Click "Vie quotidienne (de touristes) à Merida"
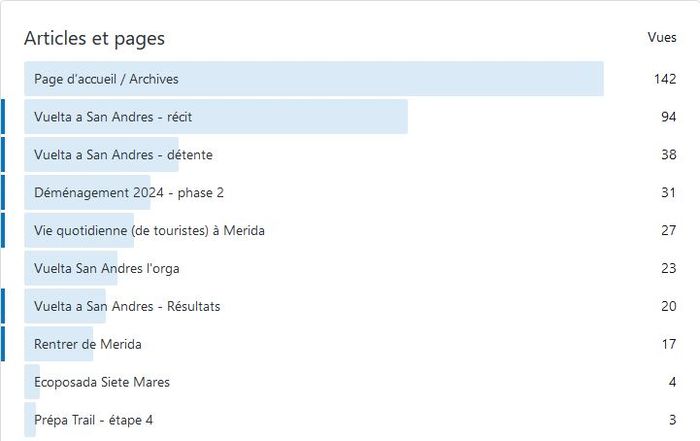The width and height of the screenshot is (700, 441). [149, 231]
